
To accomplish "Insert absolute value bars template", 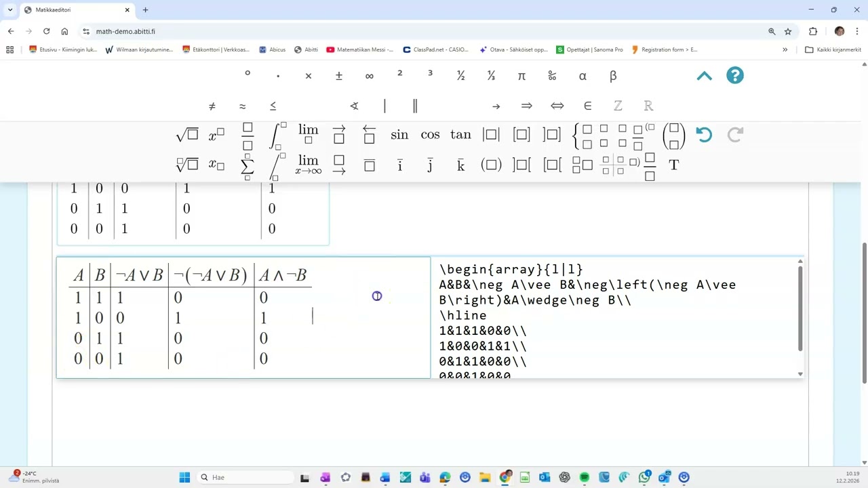I will (x=491, y=134).
